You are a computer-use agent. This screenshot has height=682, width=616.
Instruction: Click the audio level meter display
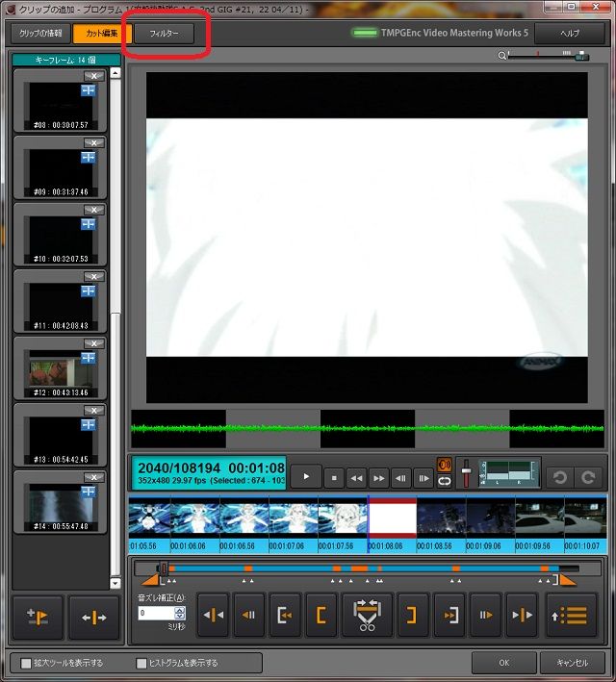507,473
